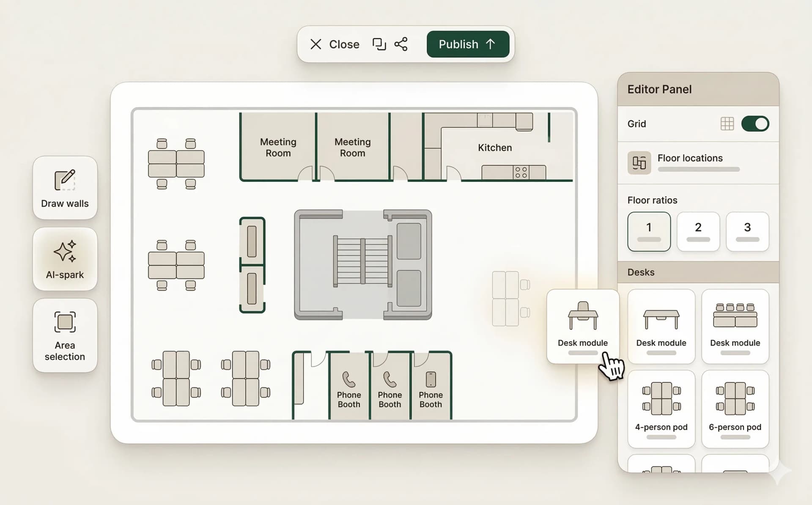The width and height of the screenshot is (812, 505).
Task: Choose the four-seat row Desk module
Action: [735, 326]
